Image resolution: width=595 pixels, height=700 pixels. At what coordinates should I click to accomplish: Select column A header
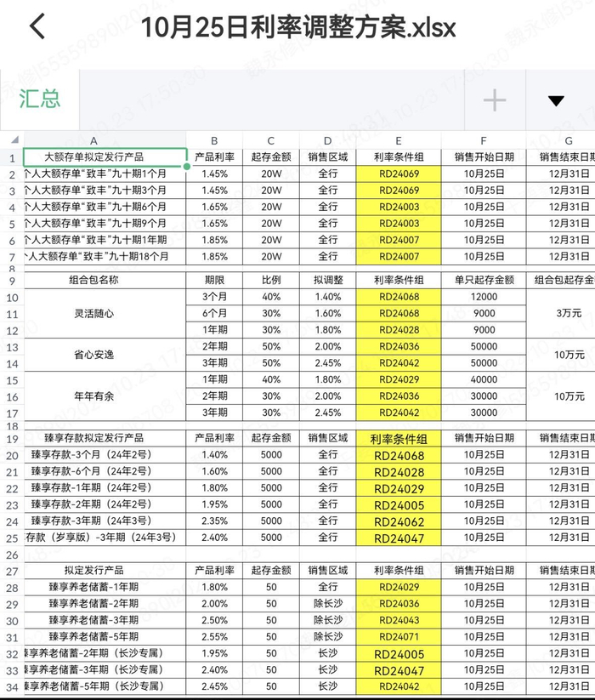coord(93,141)
